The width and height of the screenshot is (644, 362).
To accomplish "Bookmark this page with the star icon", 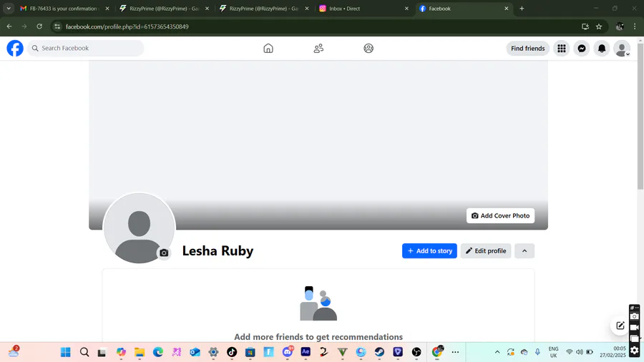I will coord(599,26).
